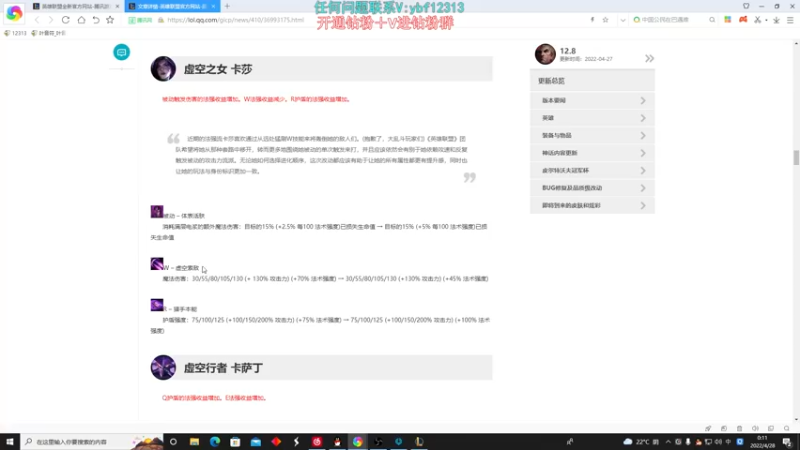Click the star icon right of the URL
Image resolution: width=800 pixels, height=450 pixels.
(x=606, y=20)
